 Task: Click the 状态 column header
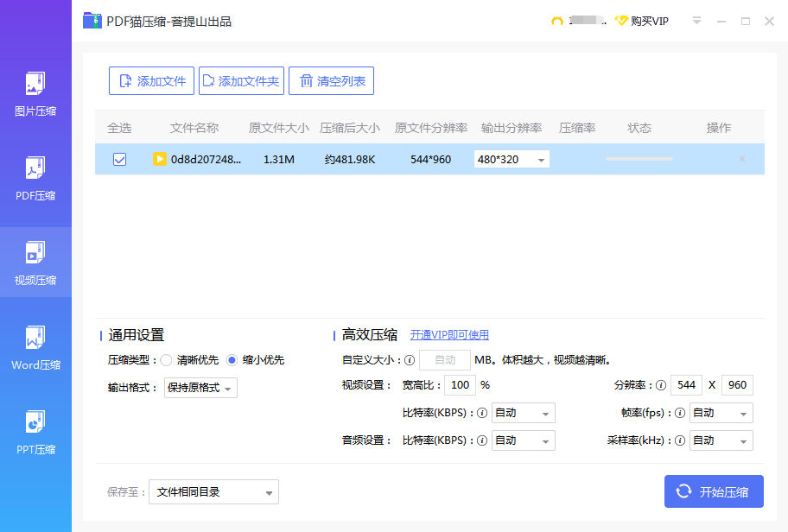(639, 128)
